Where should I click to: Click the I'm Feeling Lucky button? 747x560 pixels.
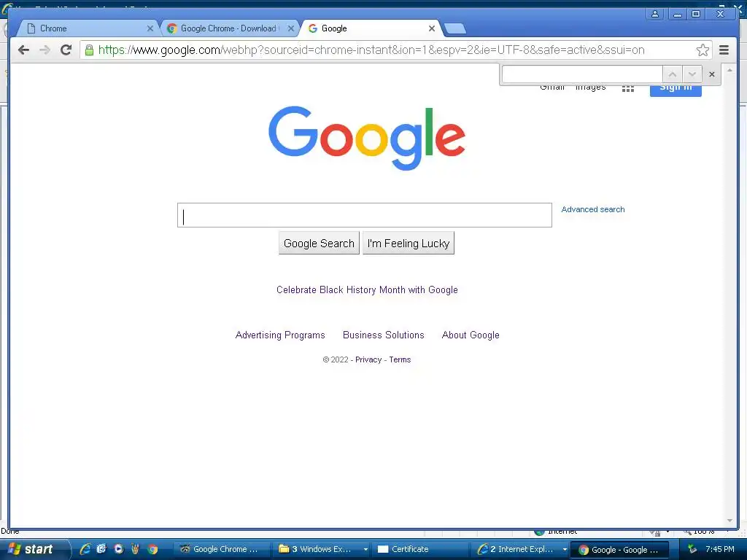[x=409, y=244]
